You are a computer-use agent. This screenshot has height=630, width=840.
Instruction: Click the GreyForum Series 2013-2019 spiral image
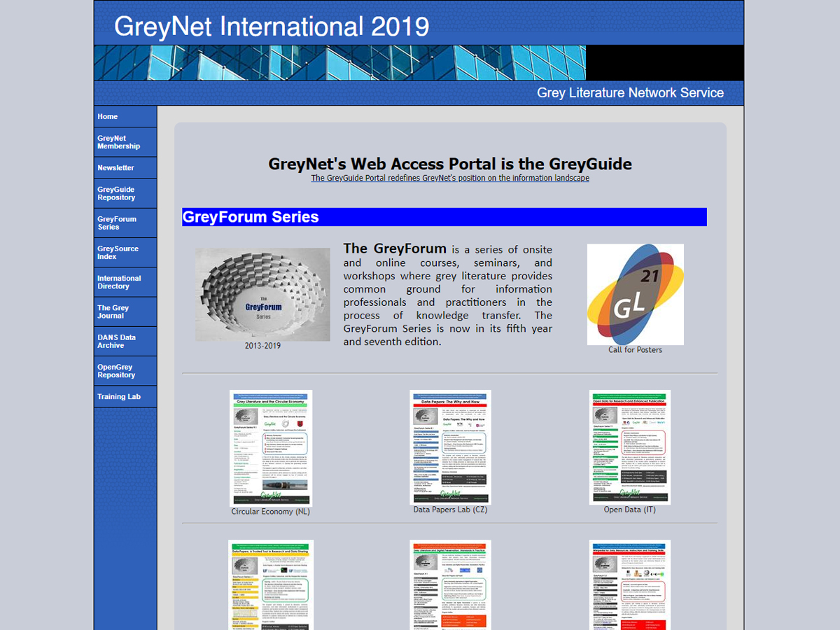pos(262,294)
